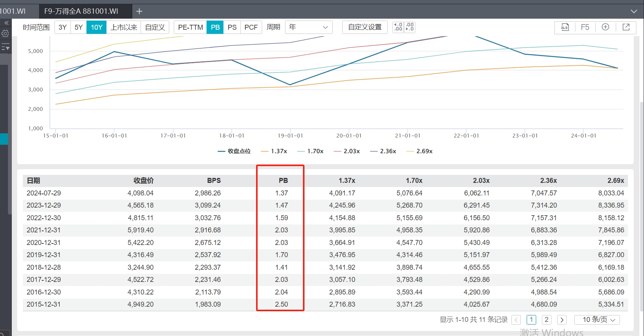The height and width of the screenshot is (336, 644).
Task: Select row dated 2018-12-28
Action: (x=325, y=267)
